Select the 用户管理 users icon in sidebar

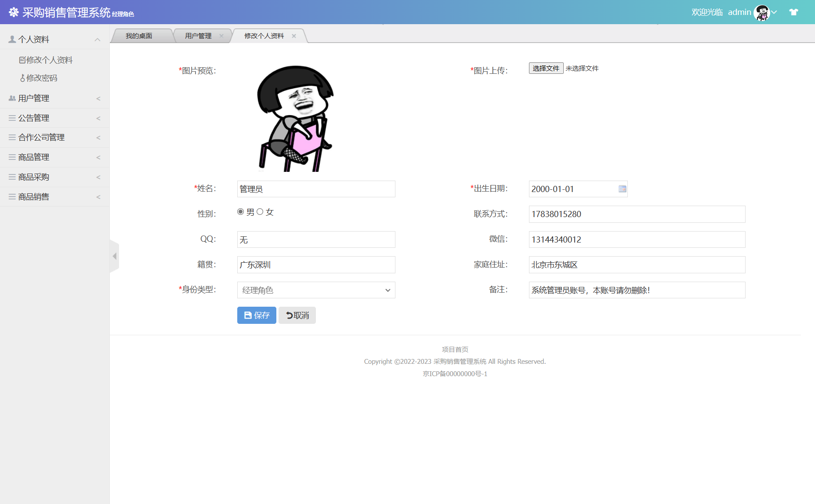[11, 98]
